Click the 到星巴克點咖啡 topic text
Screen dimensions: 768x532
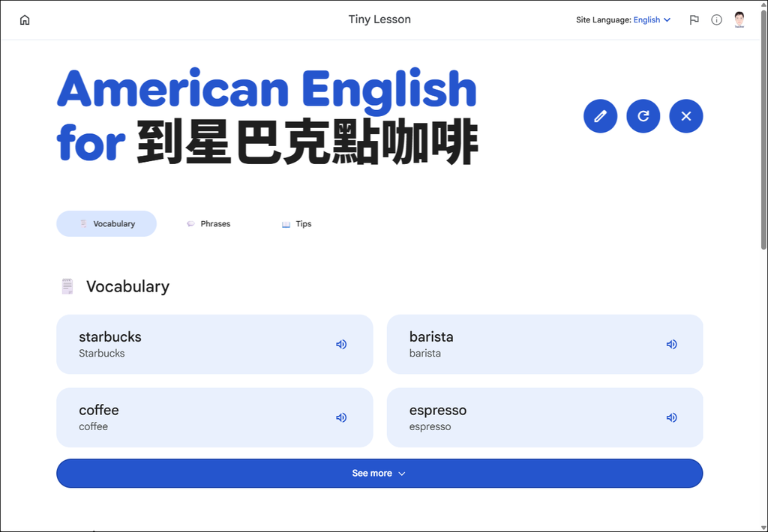307,142
